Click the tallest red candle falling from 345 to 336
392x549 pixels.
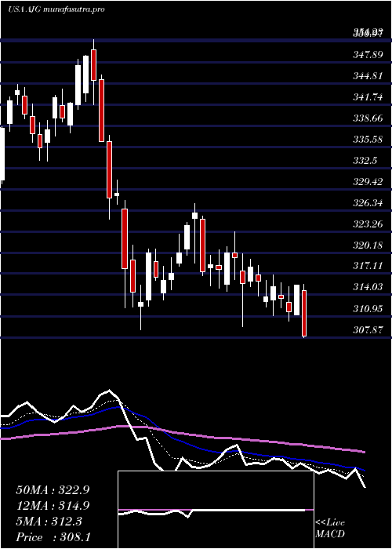101,111
